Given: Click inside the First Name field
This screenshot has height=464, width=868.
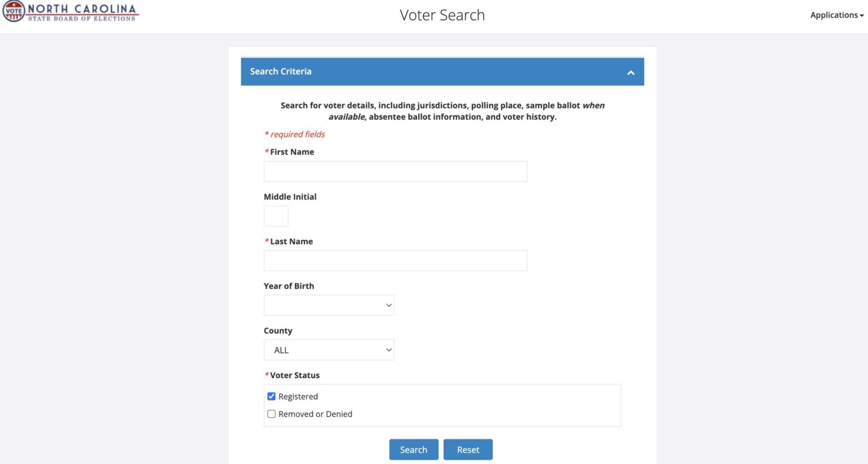Looking at the screenshot, I should (x=395, y=171).
